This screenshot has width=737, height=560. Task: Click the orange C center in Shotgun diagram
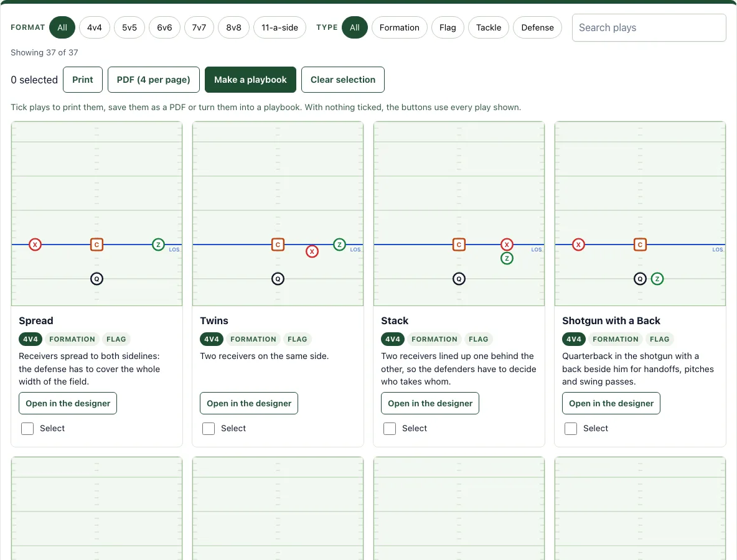(640, 245)
